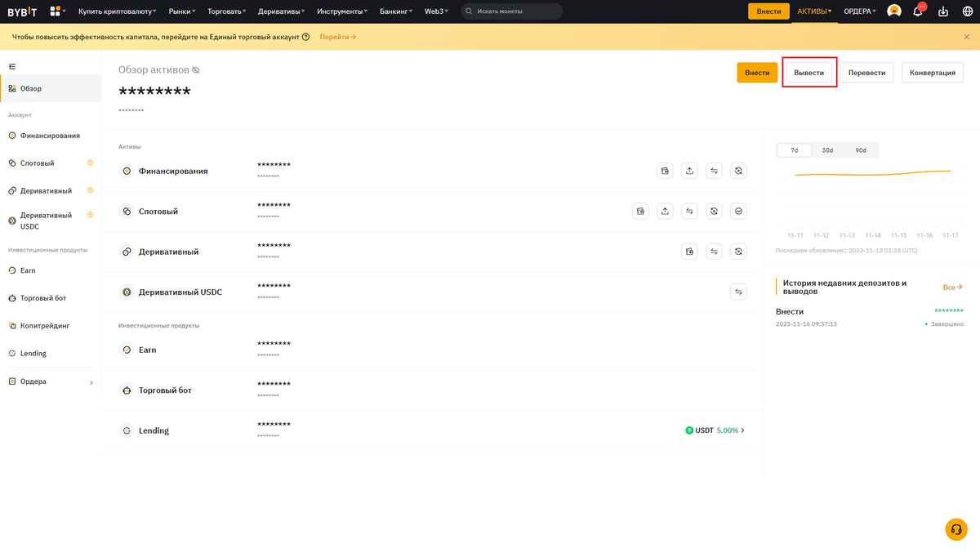Open АКТИВЫ dropdown in header
Image resolution: width=980 pixels, height=553 pixels.
(814, 11)
